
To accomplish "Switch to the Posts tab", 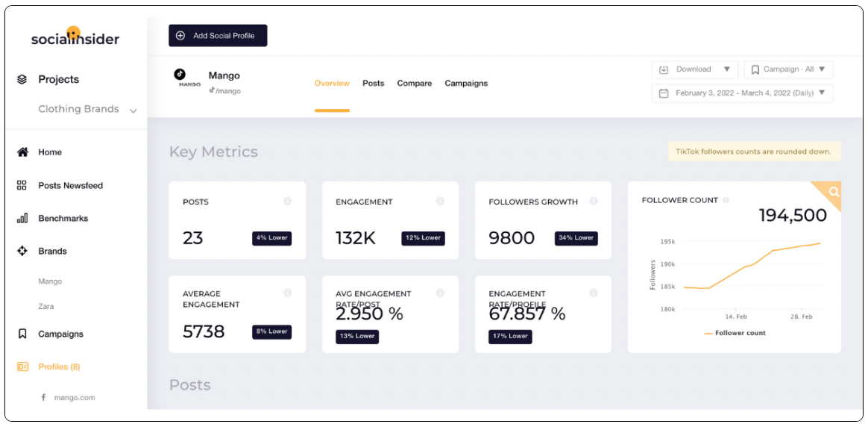I will click(373, 83).
